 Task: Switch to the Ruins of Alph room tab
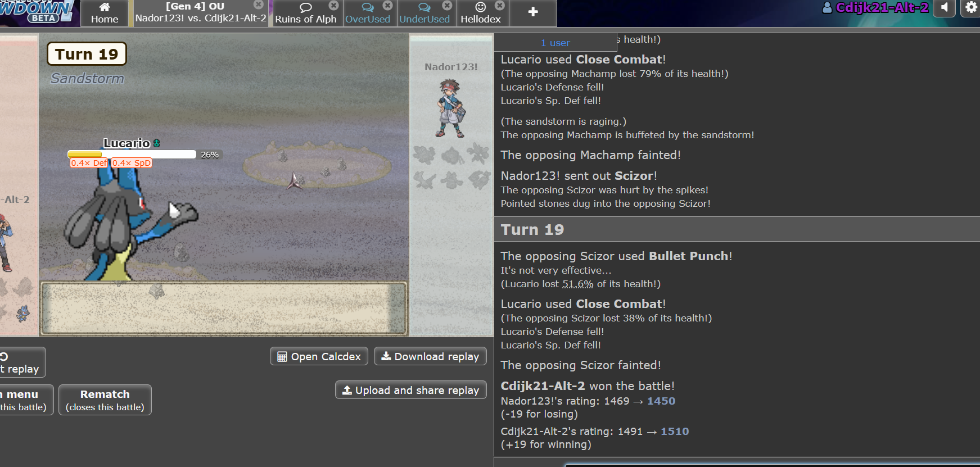point(306,13)
